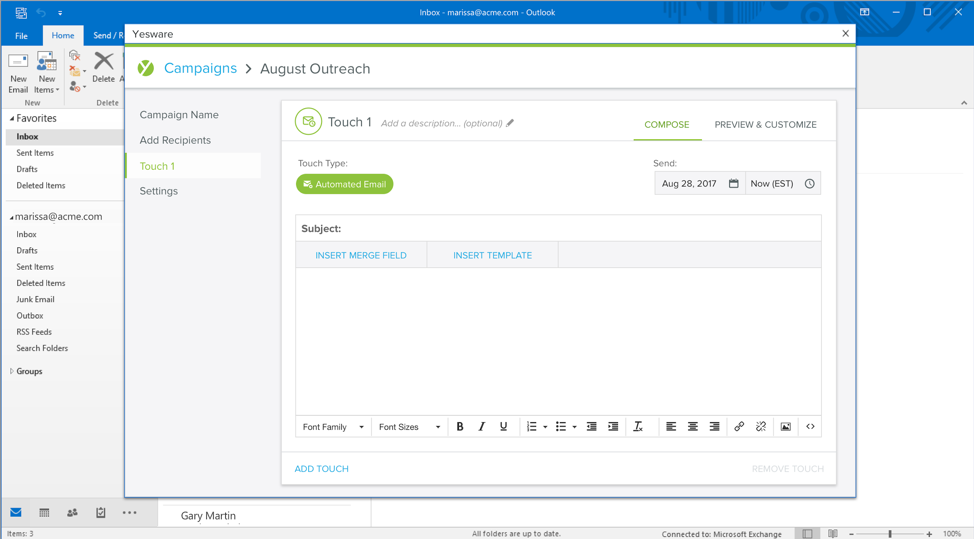Select Touch 1 in the sidebar
This screenshot has height=539, width=974.
tap(193, 166)
